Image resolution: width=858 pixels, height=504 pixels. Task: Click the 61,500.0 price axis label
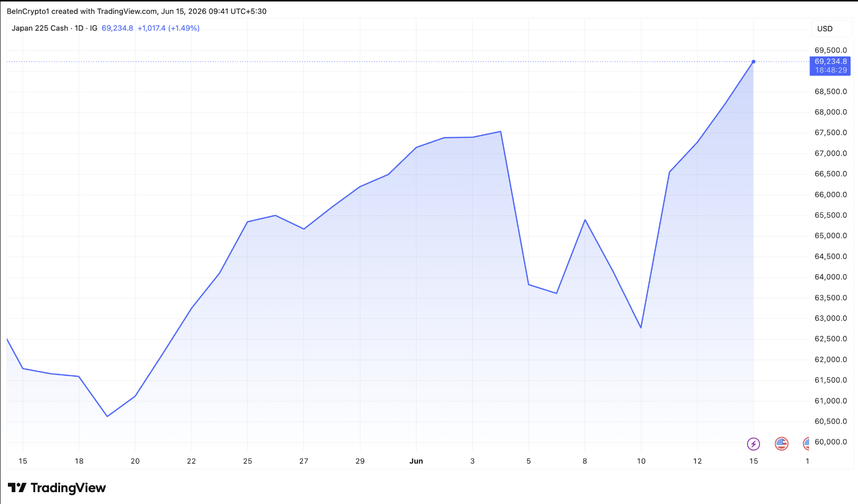[831, 380]
